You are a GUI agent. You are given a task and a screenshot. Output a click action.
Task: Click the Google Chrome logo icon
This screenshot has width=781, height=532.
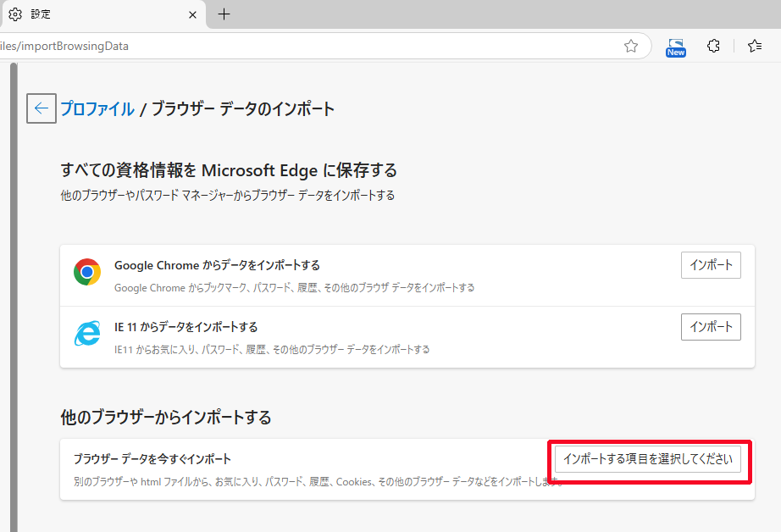tap(87, 272)
